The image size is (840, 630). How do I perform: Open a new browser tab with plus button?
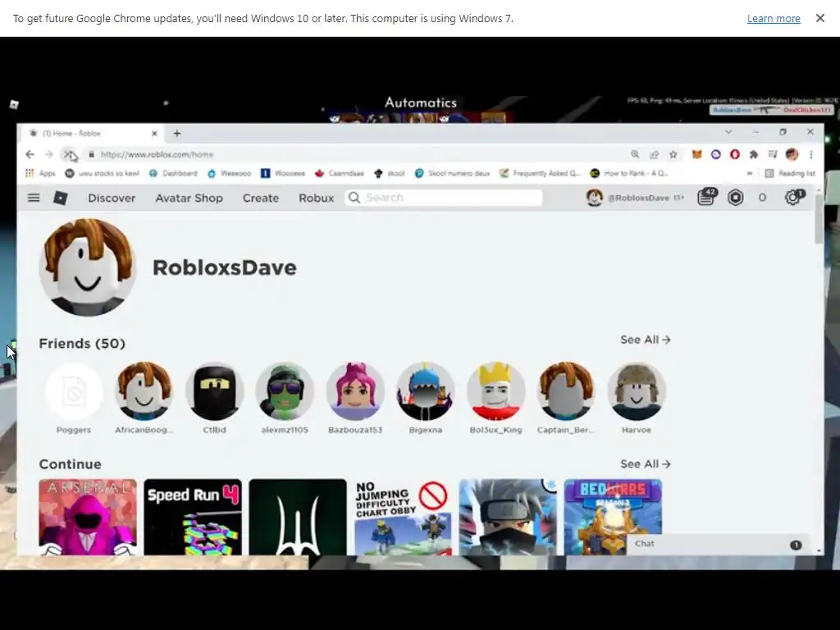tap(177, 134)
